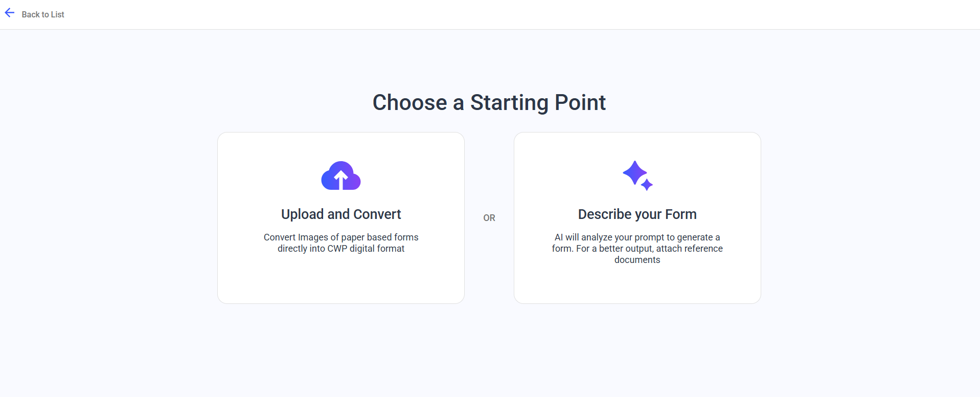980x397 pixels.
Task: Click blank area above the cloud icon
Action: [341, 146]
